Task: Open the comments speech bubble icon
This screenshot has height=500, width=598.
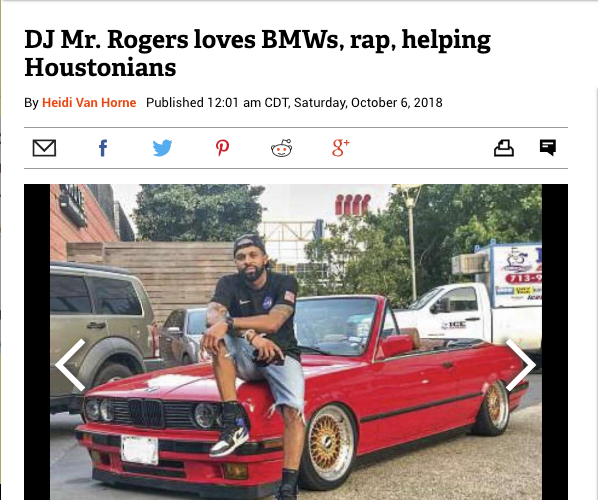Action: pyautogui.click(x=548, y=148)
